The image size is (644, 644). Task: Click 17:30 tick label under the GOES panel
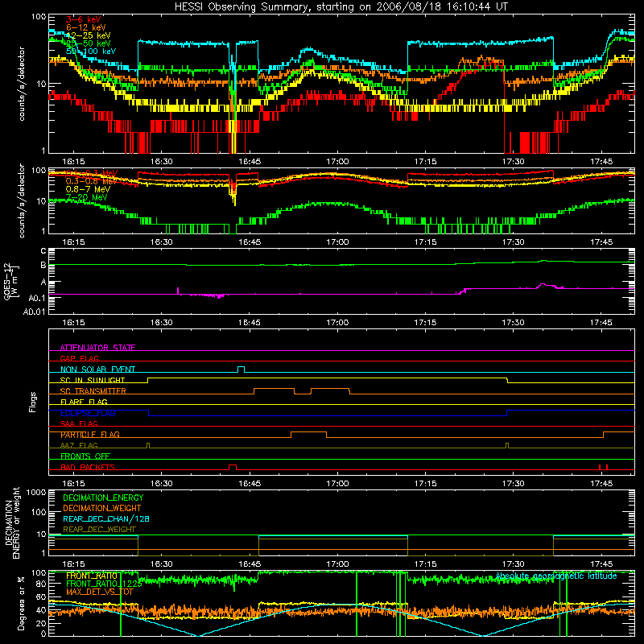click(513, 323)
